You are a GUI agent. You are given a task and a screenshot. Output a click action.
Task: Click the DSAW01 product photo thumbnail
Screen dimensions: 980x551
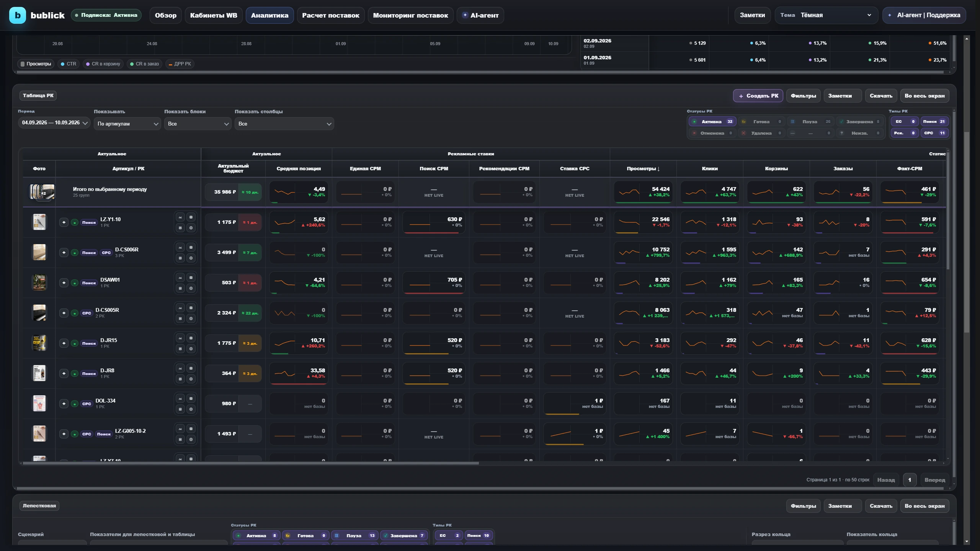pyautogui.click(x=39, y=282)
